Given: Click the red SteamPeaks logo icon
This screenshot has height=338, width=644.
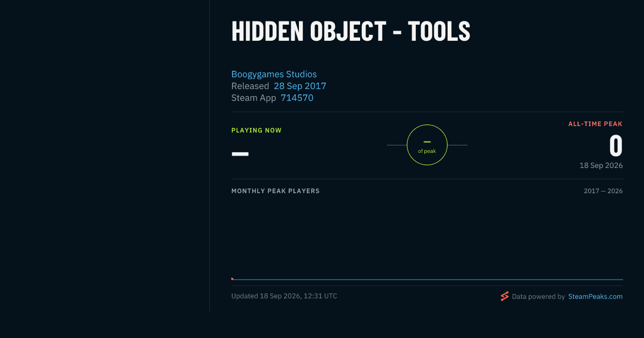Looking at the screenshot, I should pyautogui.click(x=504, y=296).
